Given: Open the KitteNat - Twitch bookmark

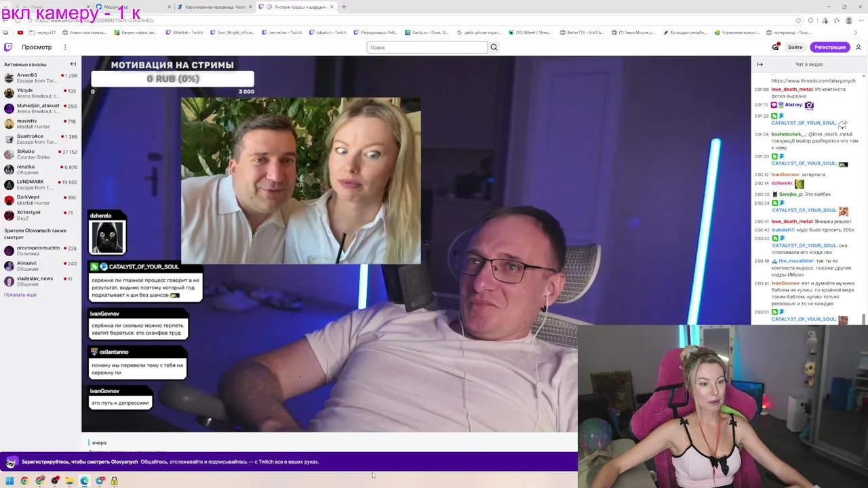Looking at the screenshot, I should click(x=183, y=33).
